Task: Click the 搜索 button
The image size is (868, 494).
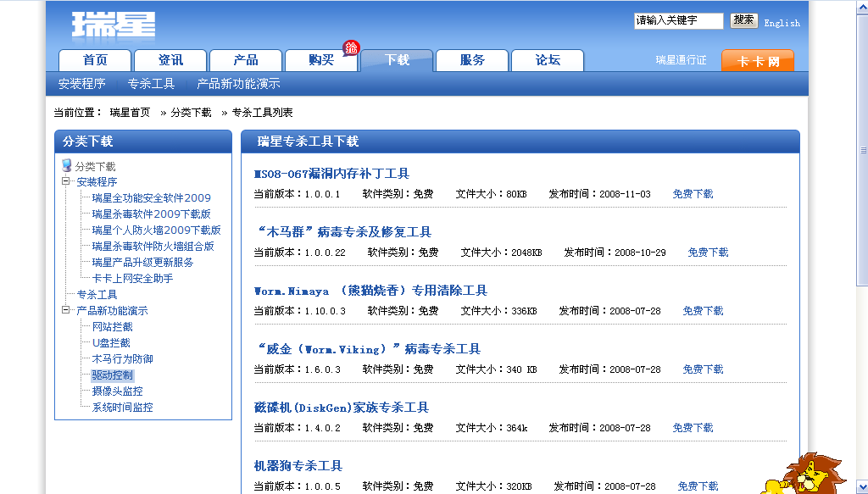Action: [743, 20]
